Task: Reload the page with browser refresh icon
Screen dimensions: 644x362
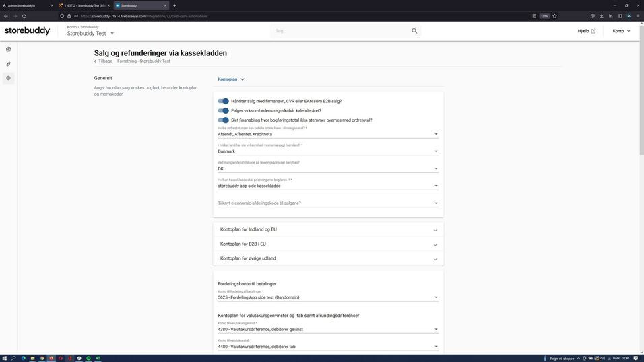Action: coord(24,16)
